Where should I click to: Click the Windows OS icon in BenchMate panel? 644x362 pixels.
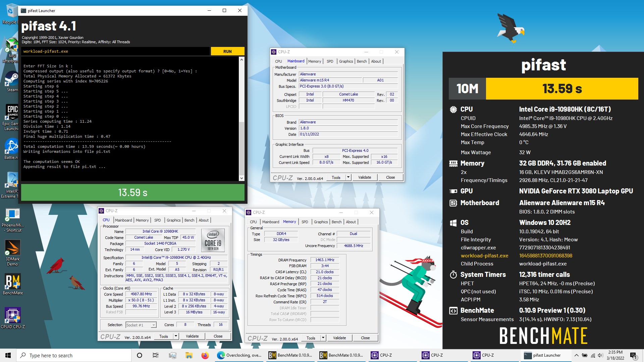(453, 223)
